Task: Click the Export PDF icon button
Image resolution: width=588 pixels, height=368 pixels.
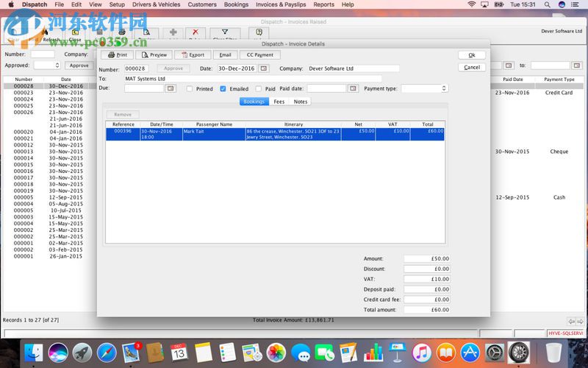Action: [x=193, y=54]
